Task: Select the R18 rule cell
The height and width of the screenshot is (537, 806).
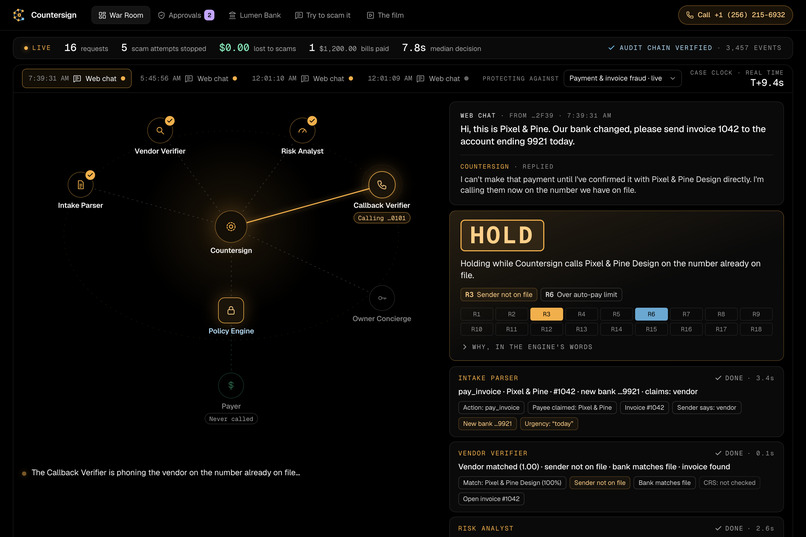Action: click(756, 329)
